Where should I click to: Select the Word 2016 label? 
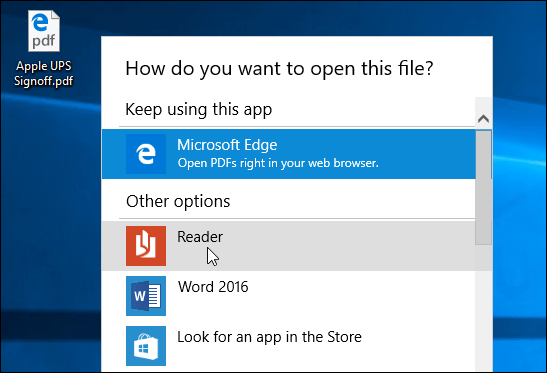pos(213,287)
